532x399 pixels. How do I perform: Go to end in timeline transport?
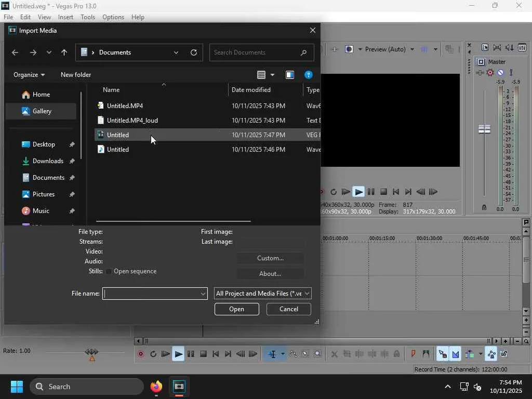[x=228, y=354]
